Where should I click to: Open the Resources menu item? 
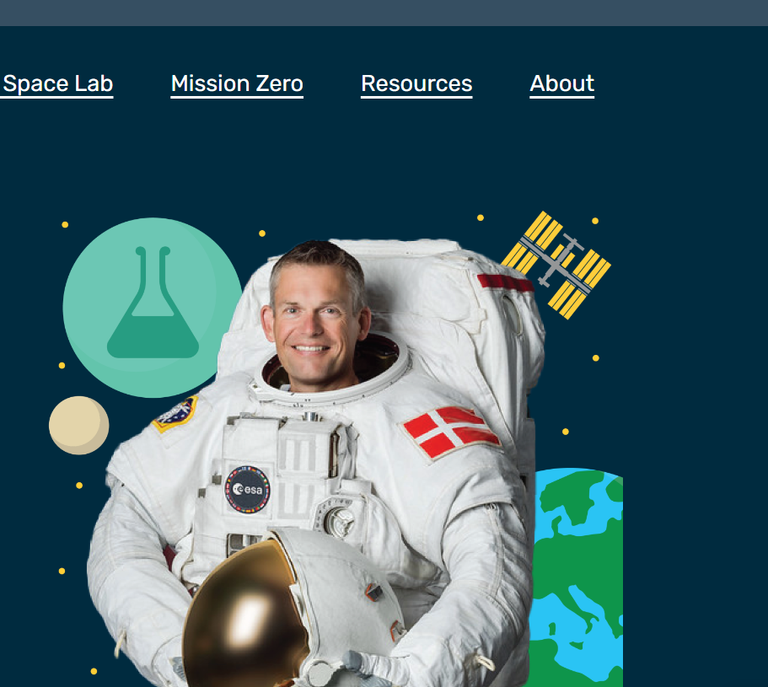pyautogui.click(x=417, y=84)
